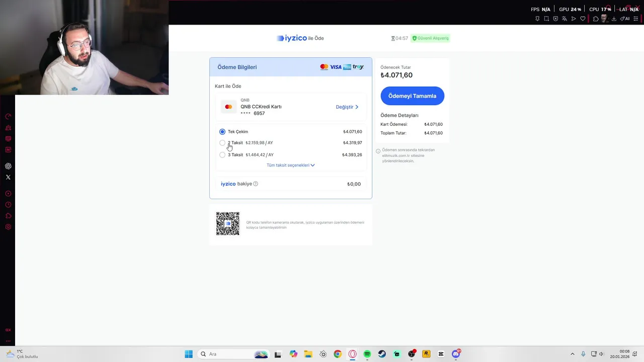Click the Ödenecek Tutar ₺4.071,60 amount
This screenshot has width=644, height=362.
396,75
